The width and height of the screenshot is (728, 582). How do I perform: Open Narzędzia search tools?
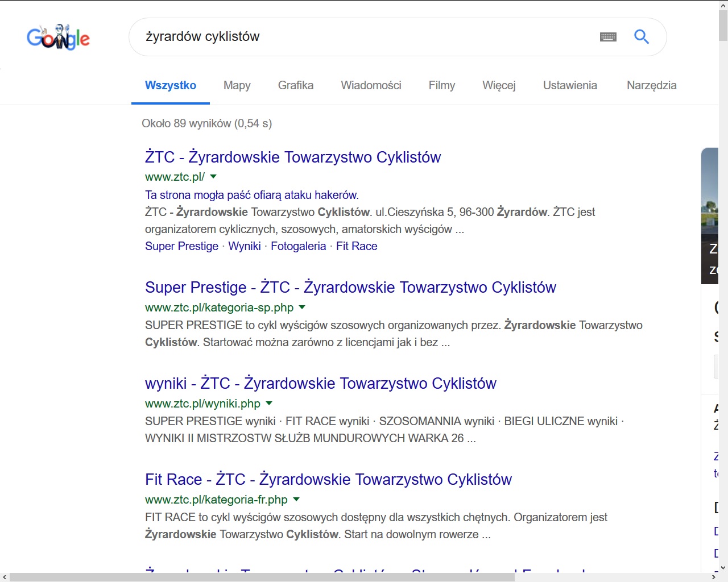[x=651, y=85]
